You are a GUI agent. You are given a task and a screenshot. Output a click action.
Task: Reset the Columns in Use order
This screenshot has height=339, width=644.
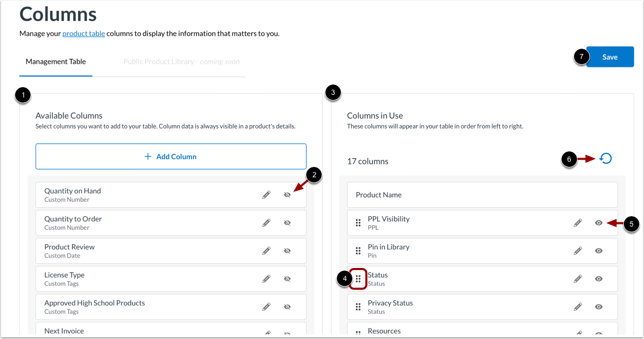[x=606, y=158]
